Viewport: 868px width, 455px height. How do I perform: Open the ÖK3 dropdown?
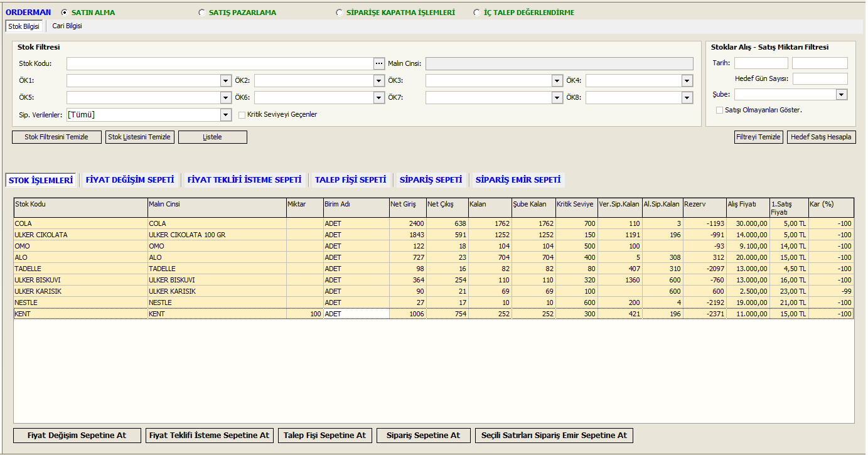click(x=557, y=81)
